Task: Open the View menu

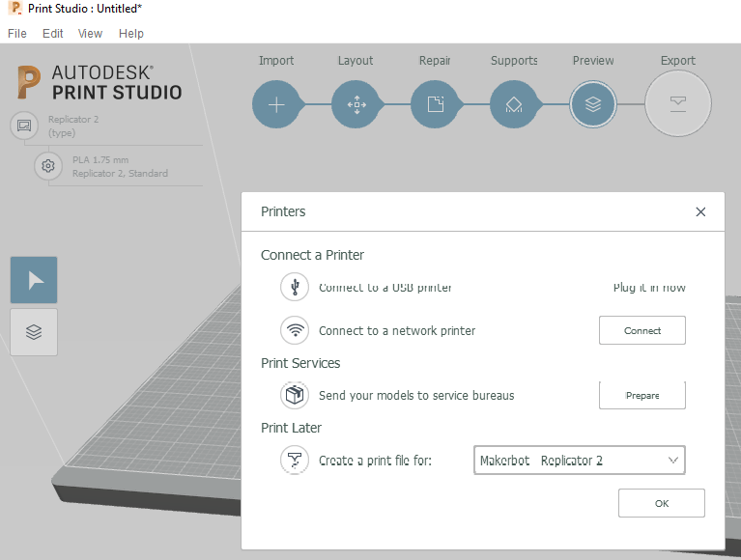Action: pos(90,33)
